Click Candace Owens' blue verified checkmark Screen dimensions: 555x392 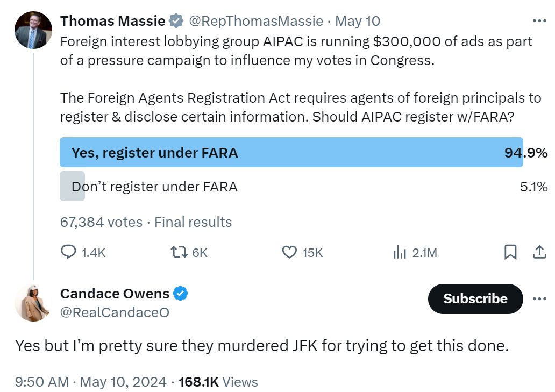pyautogui.click(x=180, y=294)
